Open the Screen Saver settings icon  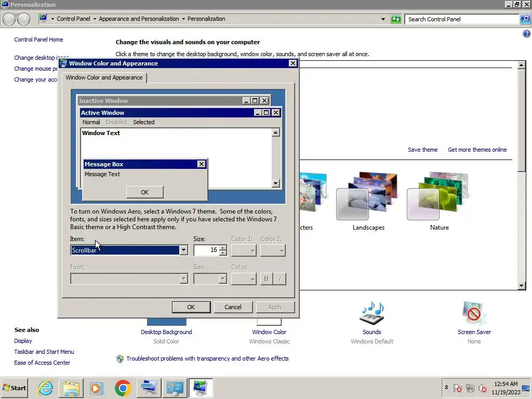[x=474, y=313]
